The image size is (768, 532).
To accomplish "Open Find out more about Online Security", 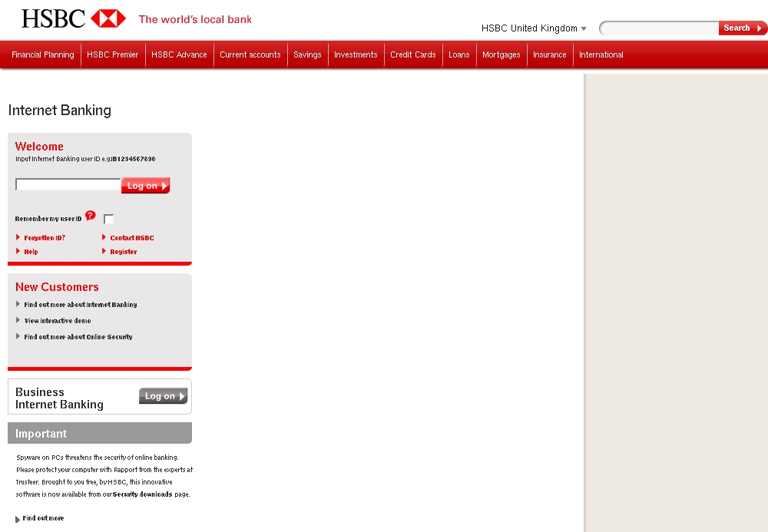I will tap(78, 337).
